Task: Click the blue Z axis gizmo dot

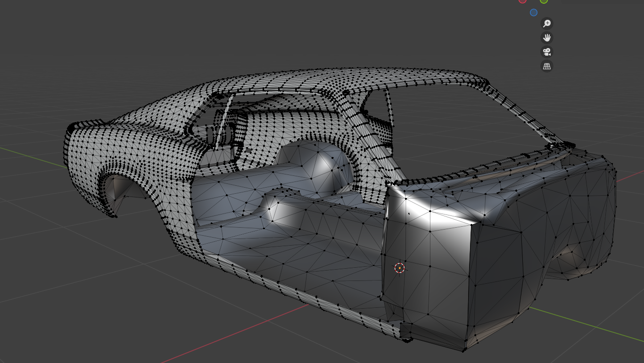Action: point(534,13)
